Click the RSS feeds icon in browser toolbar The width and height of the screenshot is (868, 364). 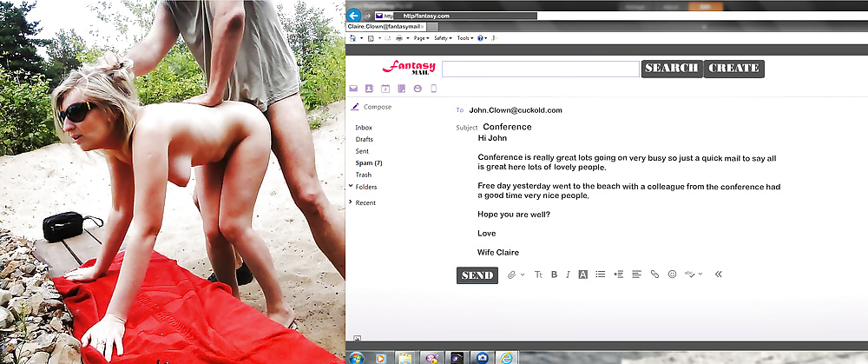click(371, 38)
